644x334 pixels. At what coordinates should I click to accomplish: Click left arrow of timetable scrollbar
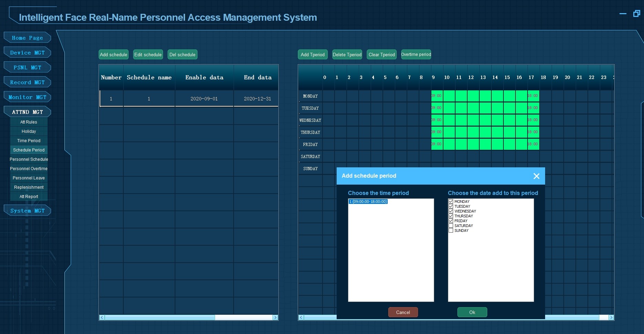coord(301,317)
